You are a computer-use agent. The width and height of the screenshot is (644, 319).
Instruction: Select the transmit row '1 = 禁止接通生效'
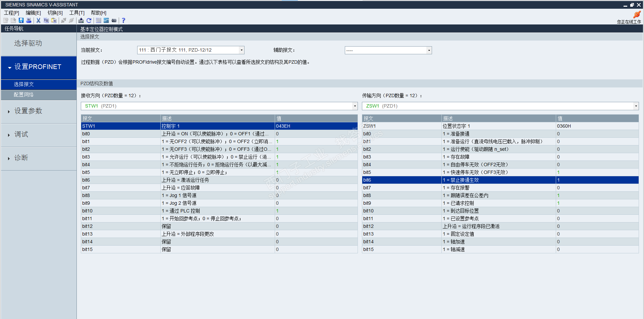pyautogui.click(x=500, y=180)
